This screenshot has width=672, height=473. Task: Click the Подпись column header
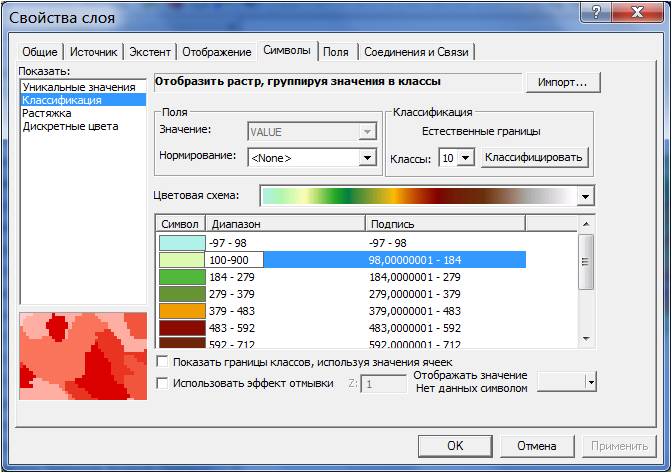pyautogui.click(x=445, y=224)
